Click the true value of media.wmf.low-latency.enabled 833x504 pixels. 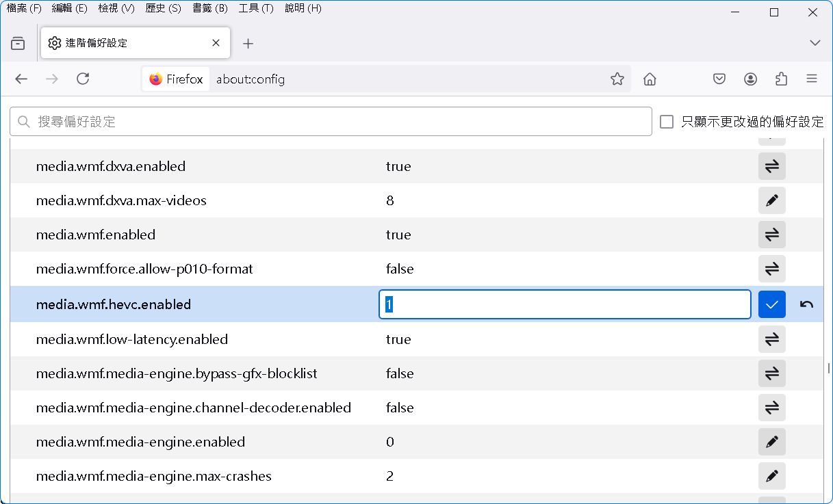[398, 339]
